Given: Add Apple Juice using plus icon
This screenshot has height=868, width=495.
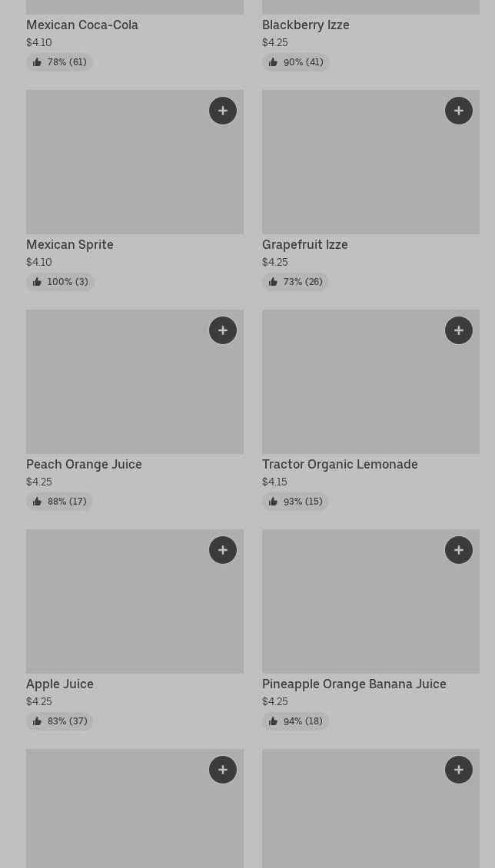Looking at the screenshot, I should point(223,550).
